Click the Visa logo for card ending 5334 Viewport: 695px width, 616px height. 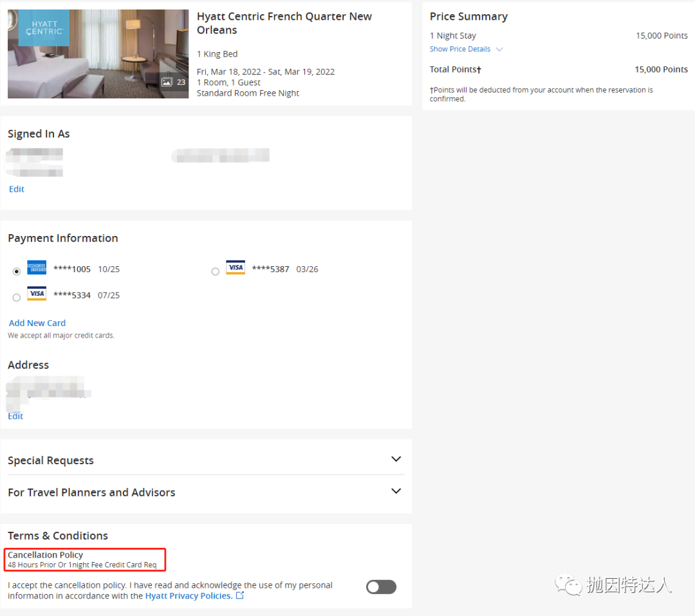pos(37,294)
